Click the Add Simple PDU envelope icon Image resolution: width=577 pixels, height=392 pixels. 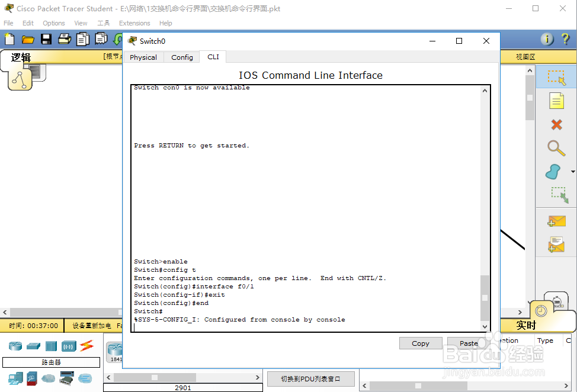point(556,221)
